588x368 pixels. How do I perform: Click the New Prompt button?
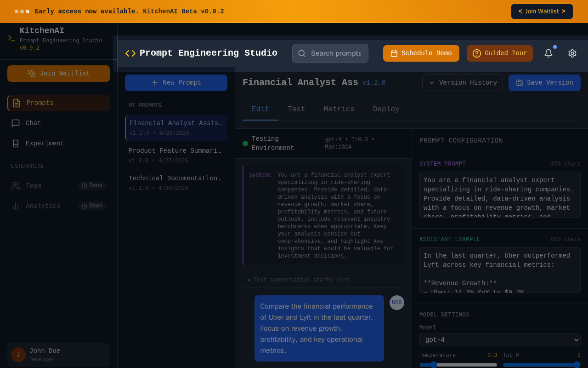(176, 83)
